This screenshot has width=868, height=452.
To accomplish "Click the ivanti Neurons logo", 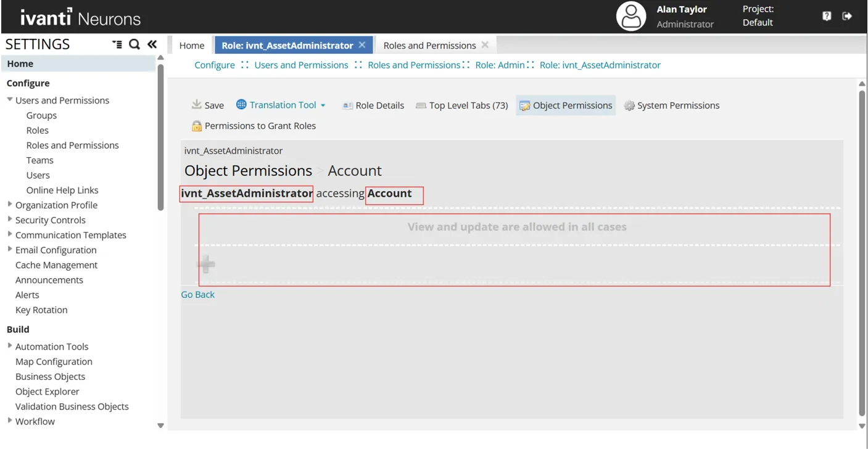I will click(81, 17).
